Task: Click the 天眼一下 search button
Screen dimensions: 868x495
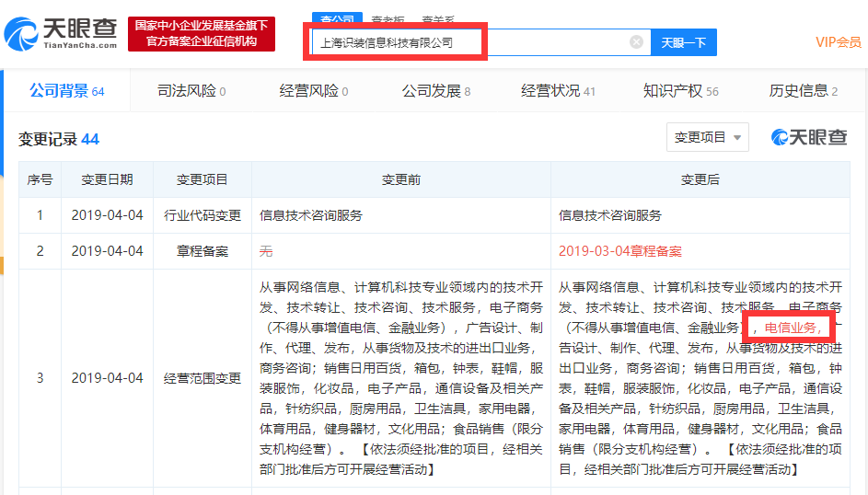Action: [684, 42]
